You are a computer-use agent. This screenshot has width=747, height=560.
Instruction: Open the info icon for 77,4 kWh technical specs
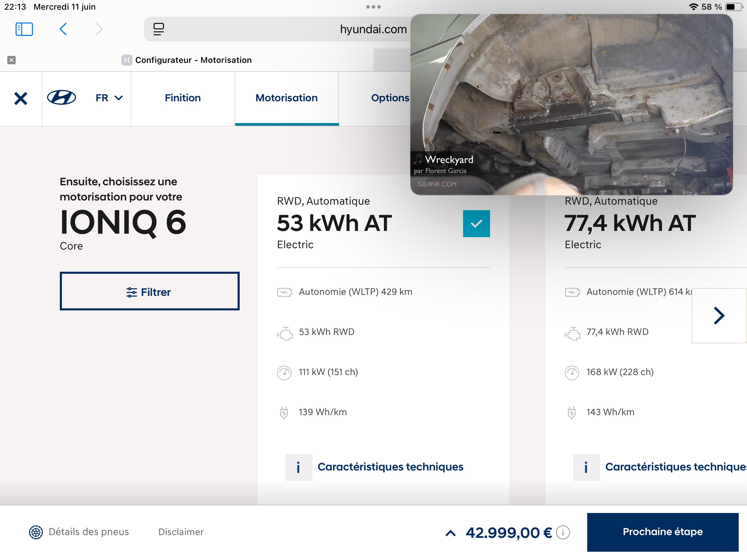(x=586, y=467)
